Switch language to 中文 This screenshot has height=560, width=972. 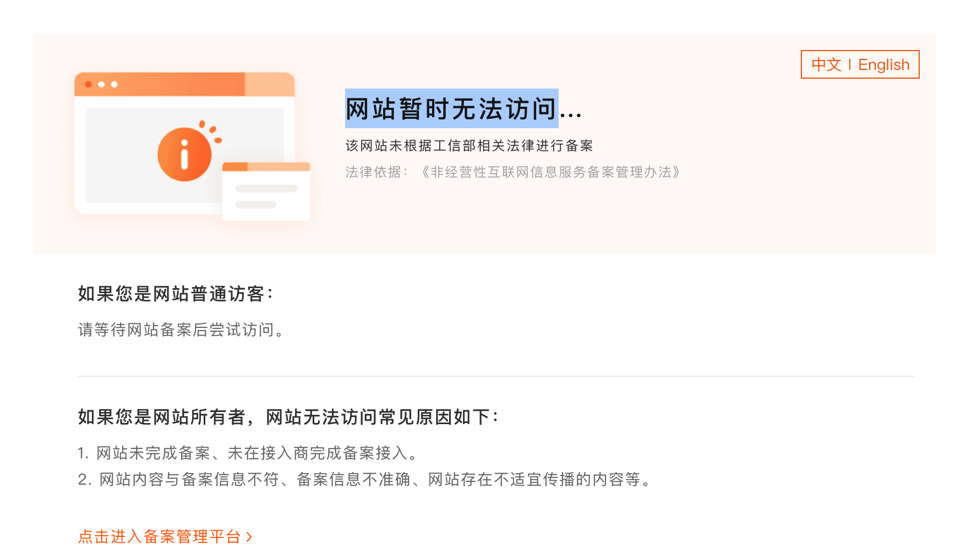click(x=826, y=65)
